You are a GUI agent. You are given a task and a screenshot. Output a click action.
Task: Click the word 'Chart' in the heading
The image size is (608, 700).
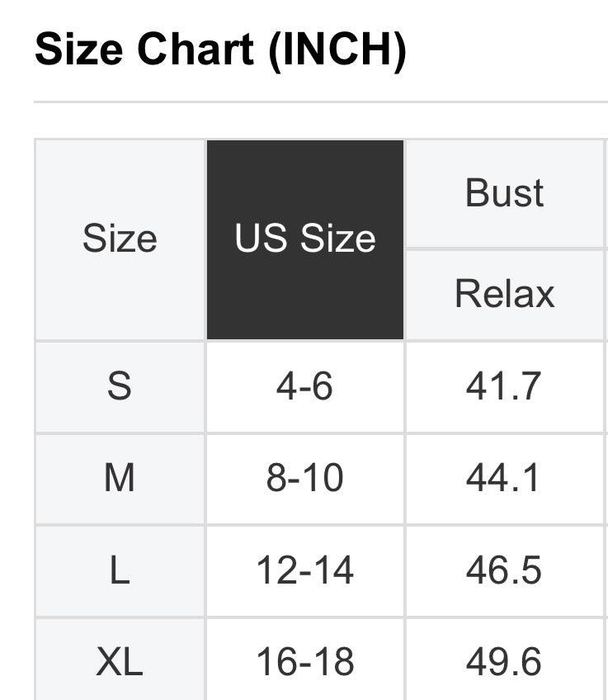pos(196,50)
